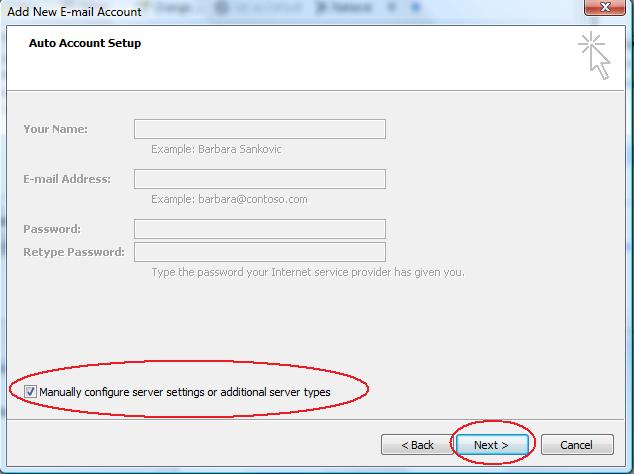Click the wizard cursor icon in header
The height and width of the screenshot is (474, 634).
pos(594,55)
